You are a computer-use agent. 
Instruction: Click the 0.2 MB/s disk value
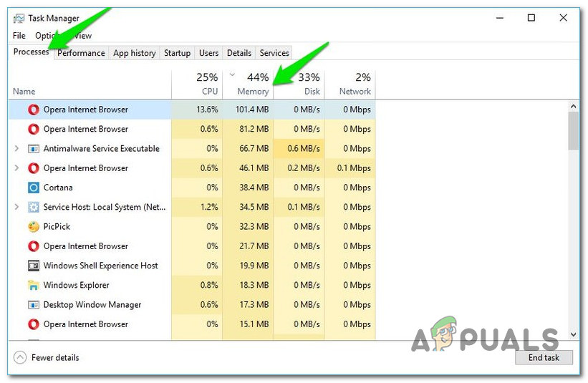click(x=304, y=168)
